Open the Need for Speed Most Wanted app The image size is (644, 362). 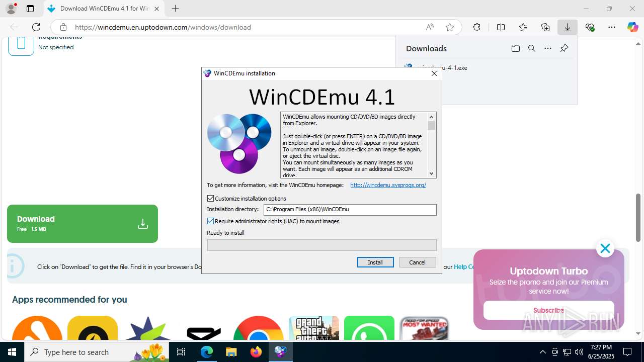tap(424, 328)
